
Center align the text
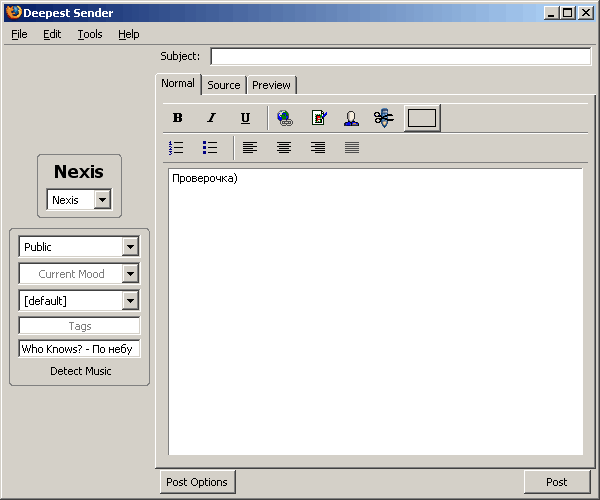[x=284, y=148]
